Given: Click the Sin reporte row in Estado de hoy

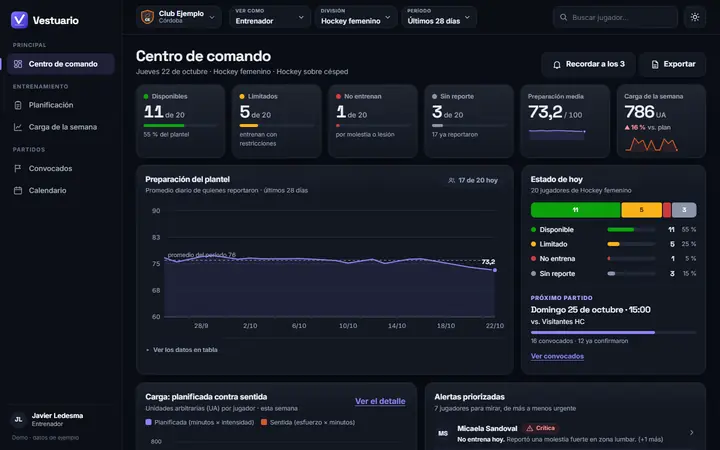Looking at the screenshot, I should click(613, 274).
